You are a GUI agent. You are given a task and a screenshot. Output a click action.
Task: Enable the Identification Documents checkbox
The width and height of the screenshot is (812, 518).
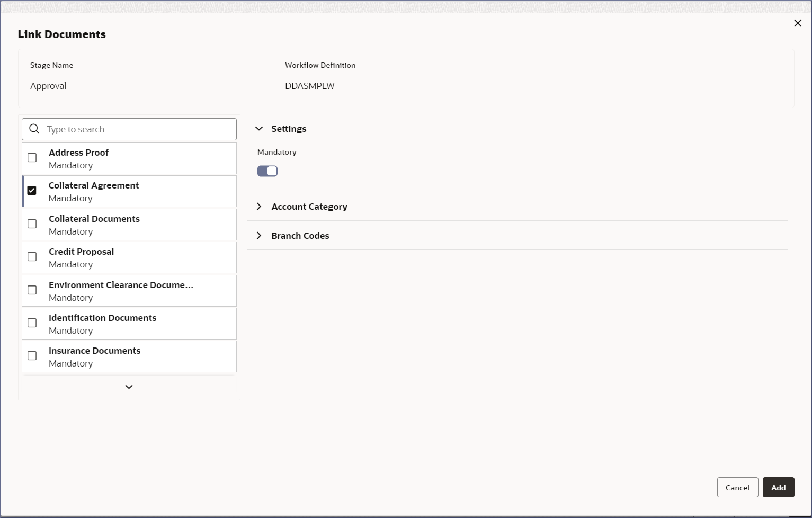click(32, 323)
